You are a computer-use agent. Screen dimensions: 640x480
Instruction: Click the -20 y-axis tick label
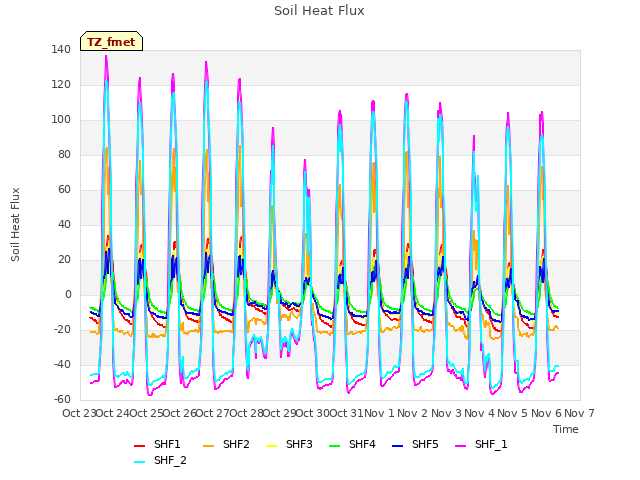point(62,329)
